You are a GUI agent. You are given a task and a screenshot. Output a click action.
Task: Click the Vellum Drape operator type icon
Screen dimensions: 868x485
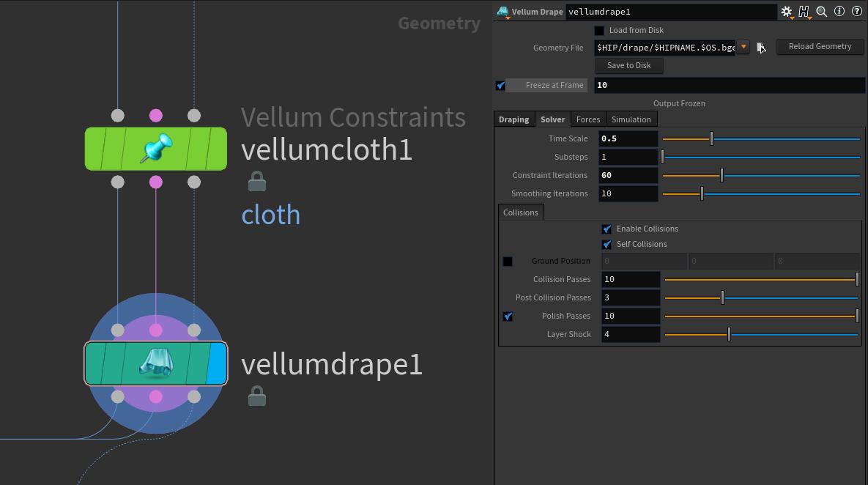tap(502, 12)
